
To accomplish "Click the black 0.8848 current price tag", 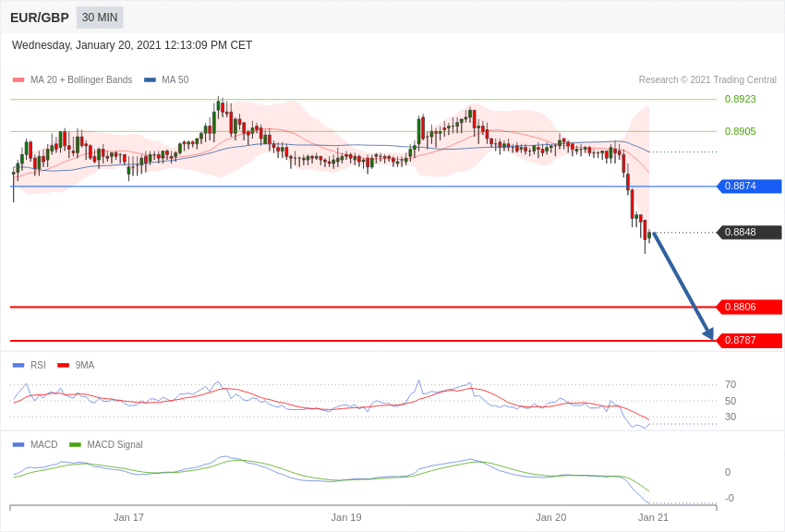I will (x=750, y=232).
